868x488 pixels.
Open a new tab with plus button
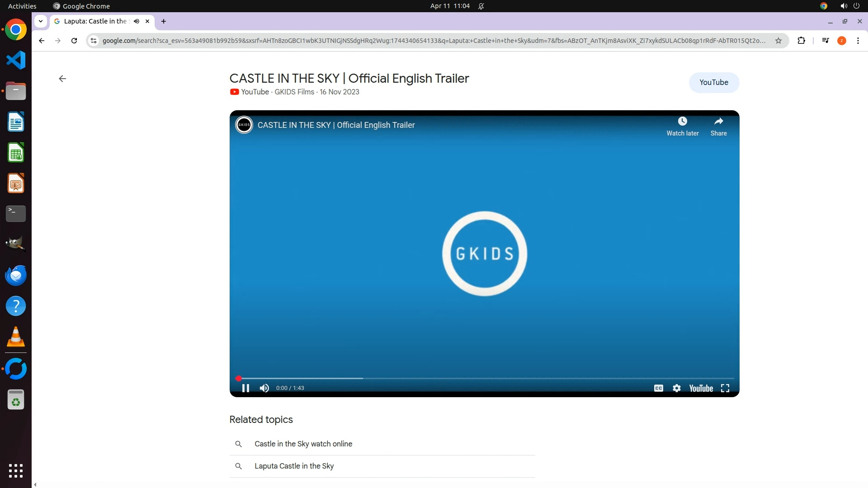click(164, 21)
